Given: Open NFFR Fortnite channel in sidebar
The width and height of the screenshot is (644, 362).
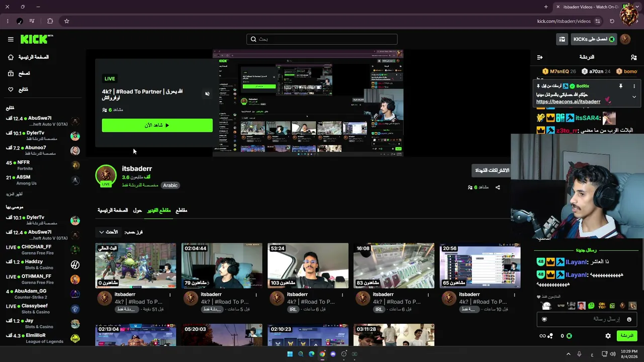Looking at the screenshot, I should tap(43, 165).
